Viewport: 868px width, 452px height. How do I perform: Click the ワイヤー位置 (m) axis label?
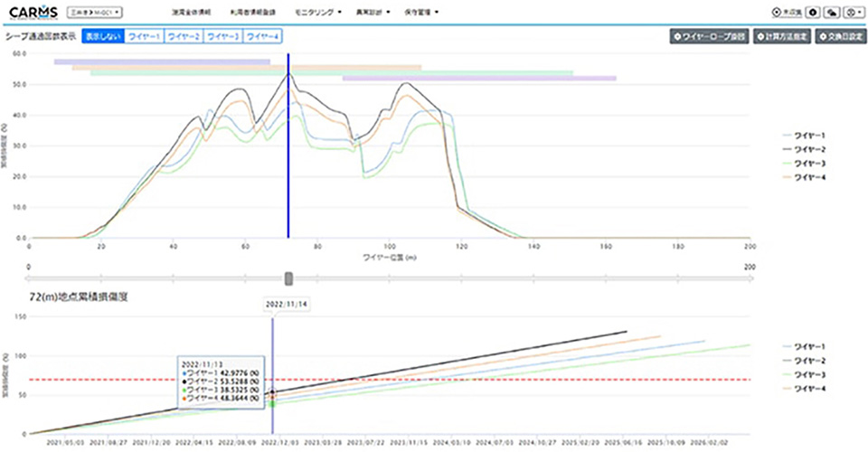(389, 258)
